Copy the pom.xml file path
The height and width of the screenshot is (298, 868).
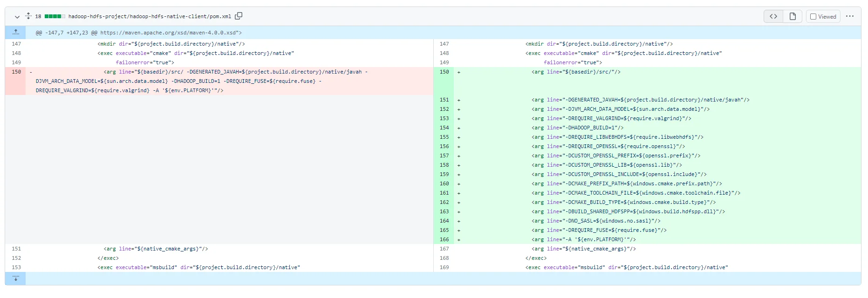[x=239, y=16]
